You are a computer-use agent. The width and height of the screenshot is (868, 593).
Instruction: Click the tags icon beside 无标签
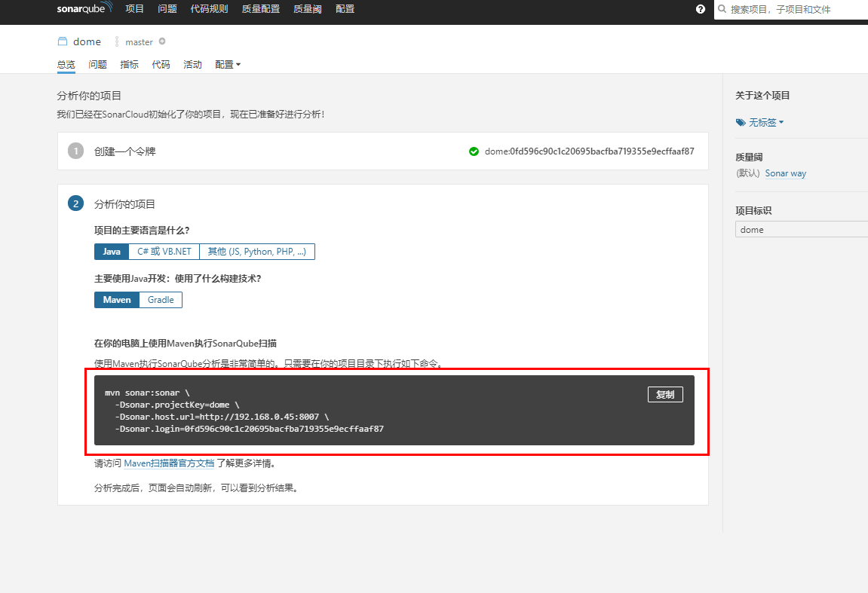[741, 122]
